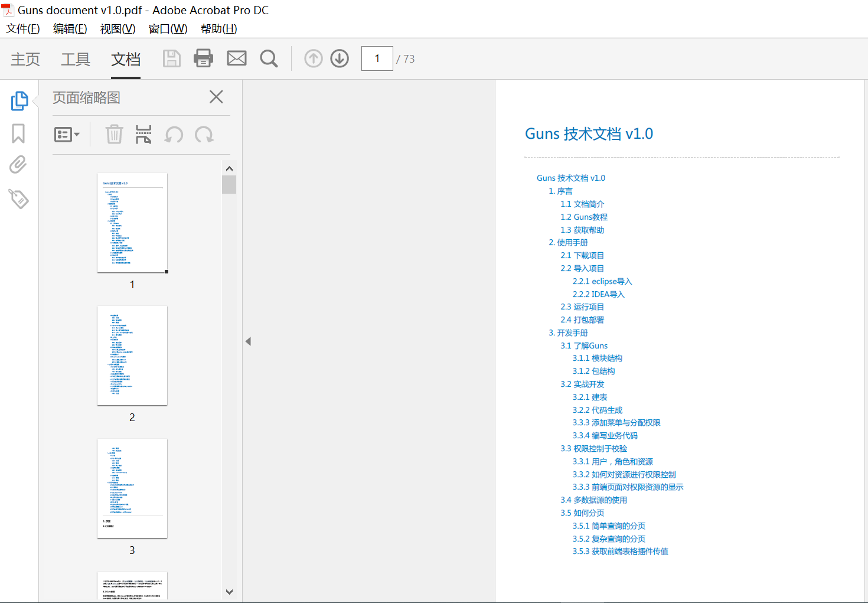Open the 窗口(W) menu
The width and height of the screenshot is (868, 603).
168,28
